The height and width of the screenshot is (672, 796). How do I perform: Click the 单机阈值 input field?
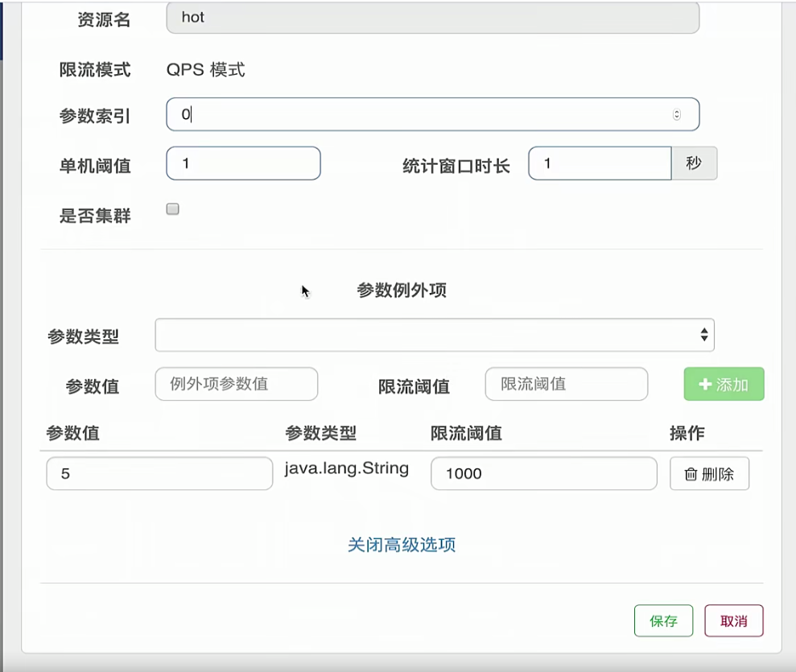243,163
